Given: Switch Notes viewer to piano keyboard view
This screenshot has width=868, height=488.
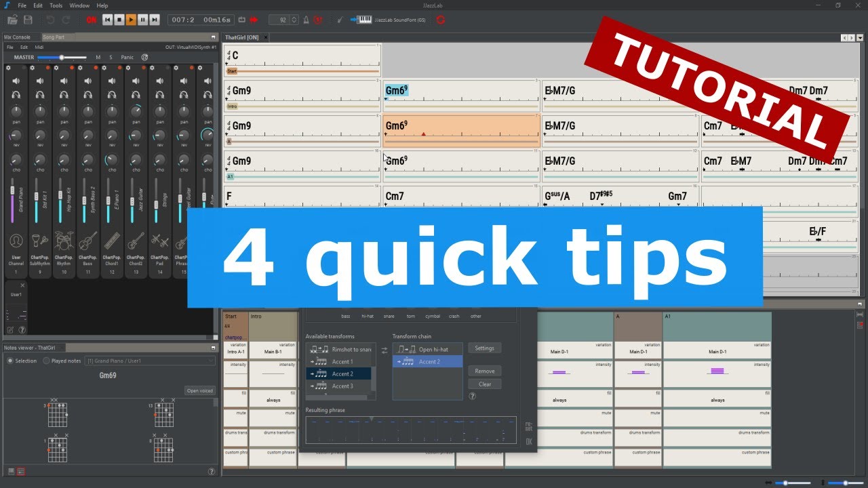Looking at the screenshot, I should tap(11, 471).
